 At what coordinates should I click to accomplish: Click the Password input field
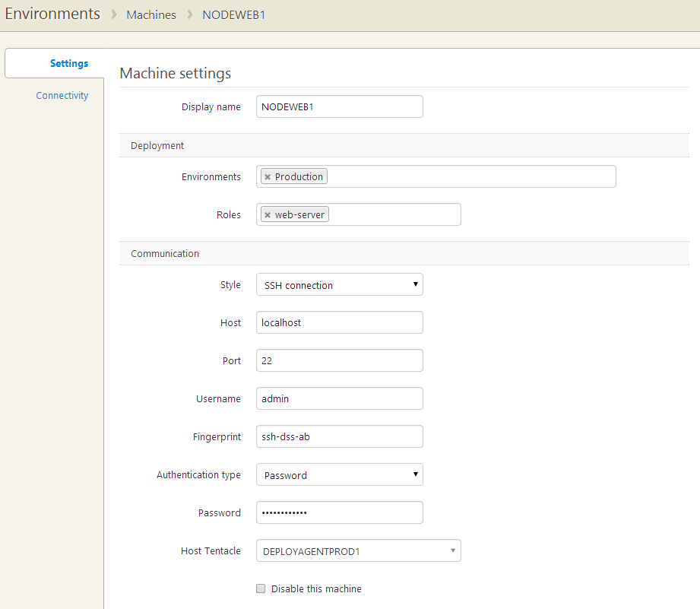(x=339, y=512)
